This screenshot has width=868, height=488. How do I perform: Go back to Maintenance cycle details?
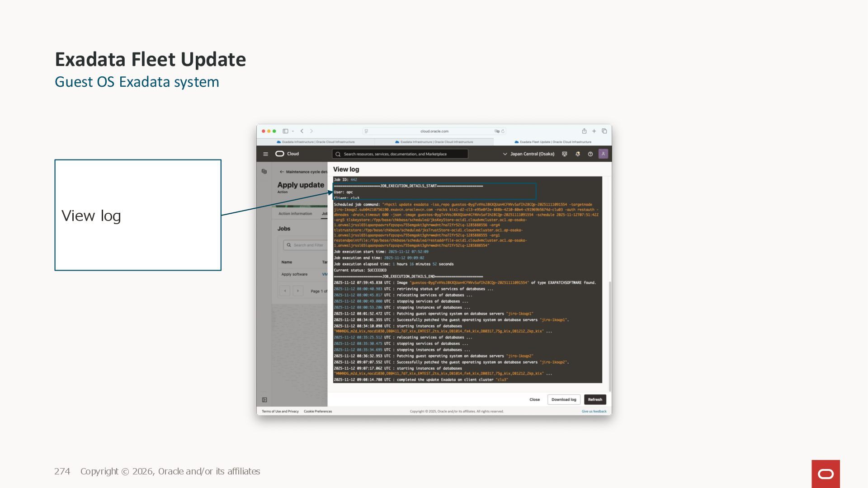click(282, 172)
